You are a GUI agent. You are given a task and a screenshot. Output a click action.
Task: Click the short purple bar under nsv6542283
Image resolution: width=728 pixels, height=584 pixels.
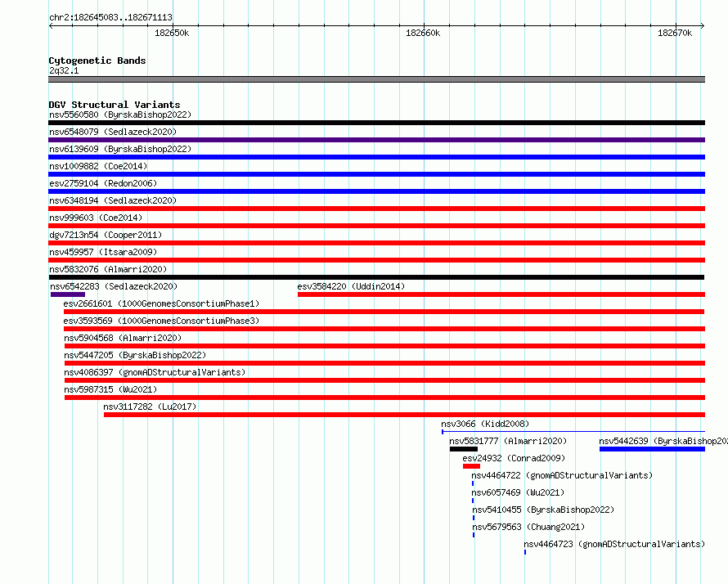coord(68,294)
